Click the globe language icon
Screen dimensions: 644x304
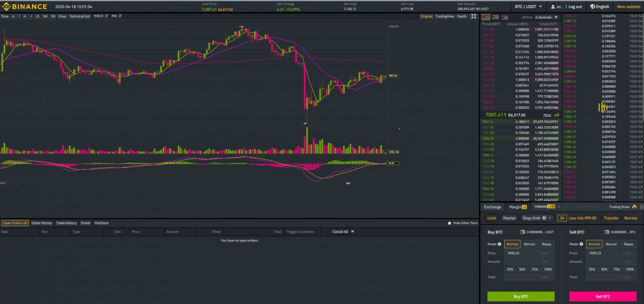tap(592, 6)
